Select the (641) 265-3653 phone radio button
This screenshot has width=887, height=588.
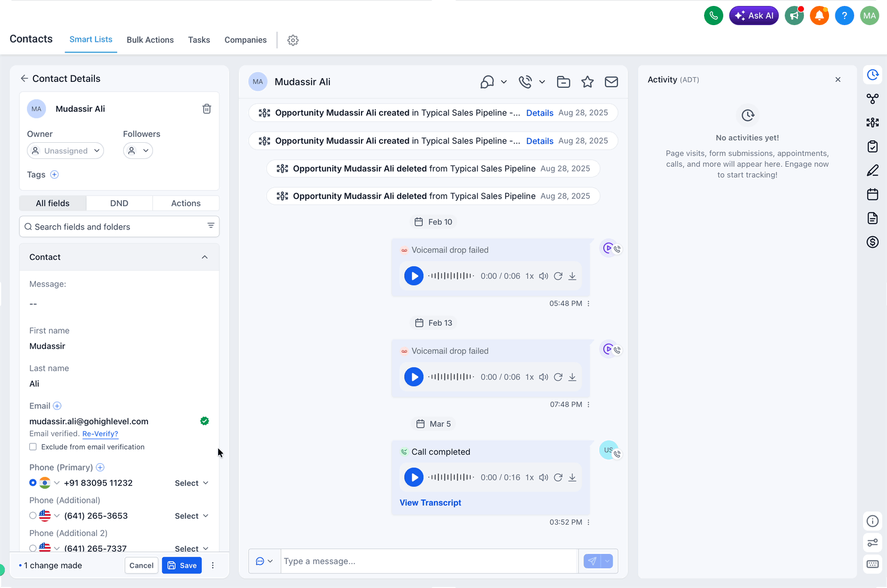[x=33, y=516]
